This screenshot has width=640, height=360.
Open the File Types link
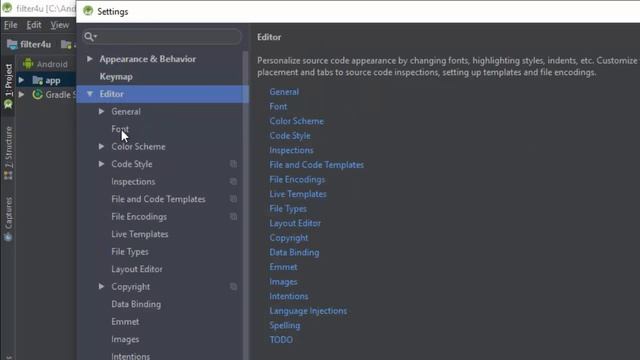click(x=288, y=209)
